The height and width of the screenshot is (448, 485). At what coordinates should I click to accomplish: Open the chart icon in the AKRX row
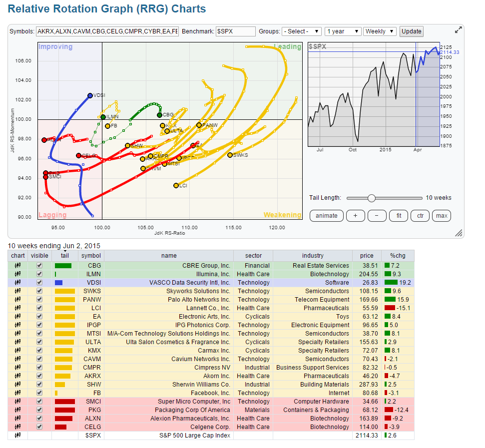click(17, 376)
